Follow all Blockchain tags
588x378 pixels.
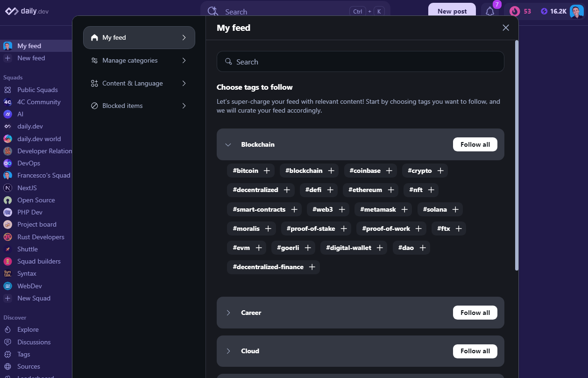[475, 144]
